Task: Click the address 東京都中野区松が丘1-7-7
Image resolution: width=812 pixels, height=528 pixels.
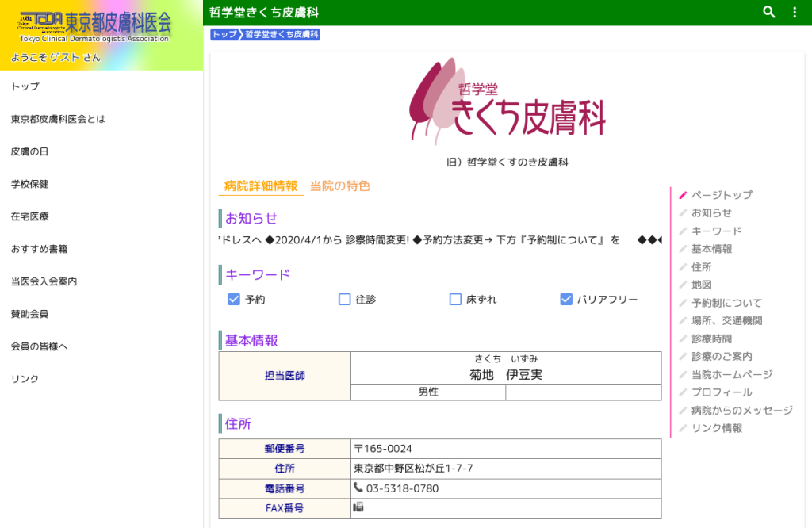Action: [x=413, y=468]
